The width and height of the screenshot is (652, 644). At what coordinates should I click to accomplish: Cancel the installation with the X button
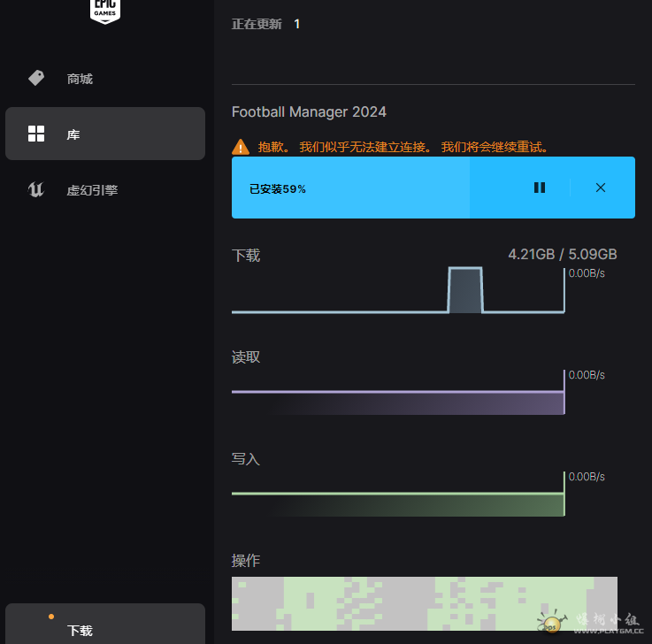click(601, 188)
